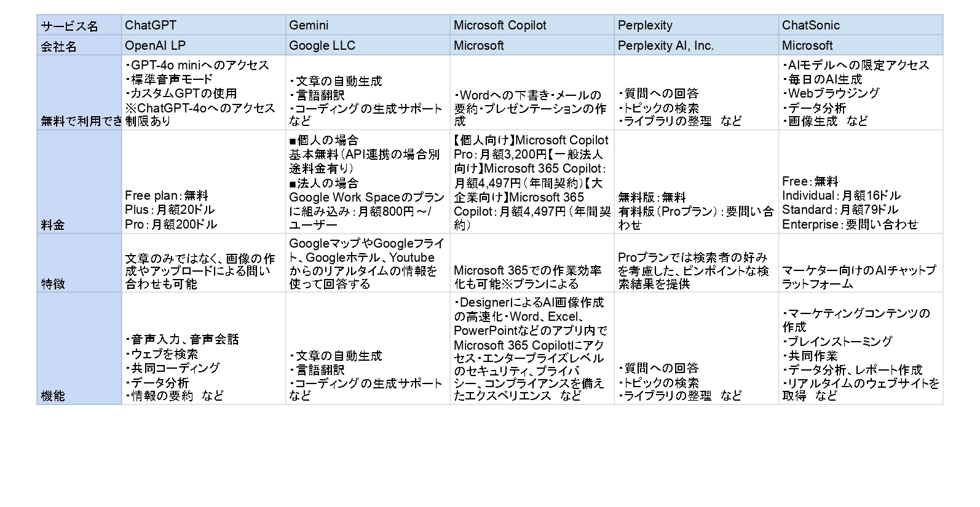Viewport: 980px width, 507px height.
Task: Select cell マーケター向けのAIチャットプラットフォーム
Action: [x=861, y=263]
